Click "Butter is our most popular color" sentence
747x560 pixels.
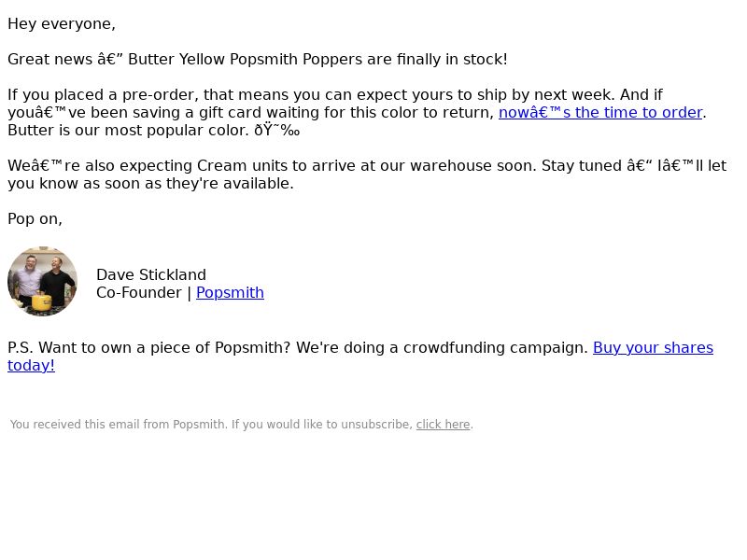[128, 131]
